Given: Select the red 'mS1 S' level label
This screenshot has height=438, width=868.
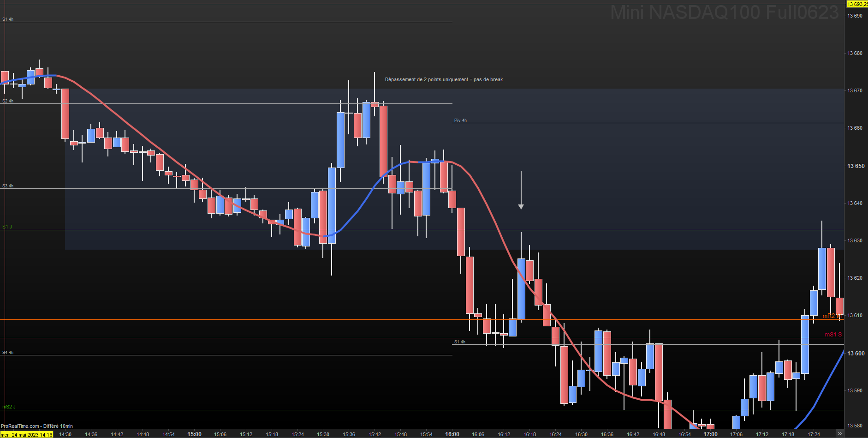Looking at the screenshot, I should pyautogui.click(x=833, y=335).
